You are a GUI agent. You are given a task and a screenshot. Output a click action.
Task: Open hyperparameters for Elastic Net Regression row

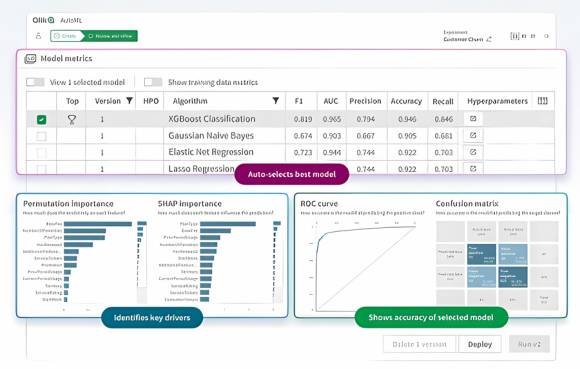[x=473, y=152]
